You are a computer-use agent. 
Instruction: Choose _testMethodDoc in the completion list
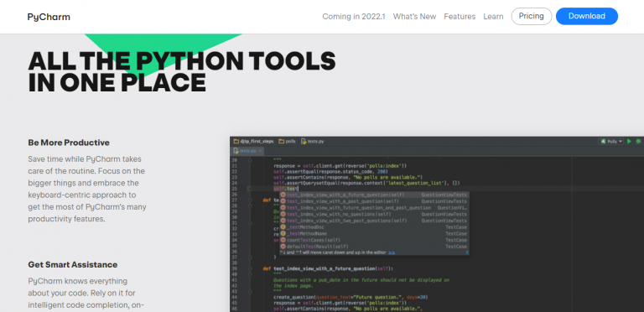tap(375, 227)
